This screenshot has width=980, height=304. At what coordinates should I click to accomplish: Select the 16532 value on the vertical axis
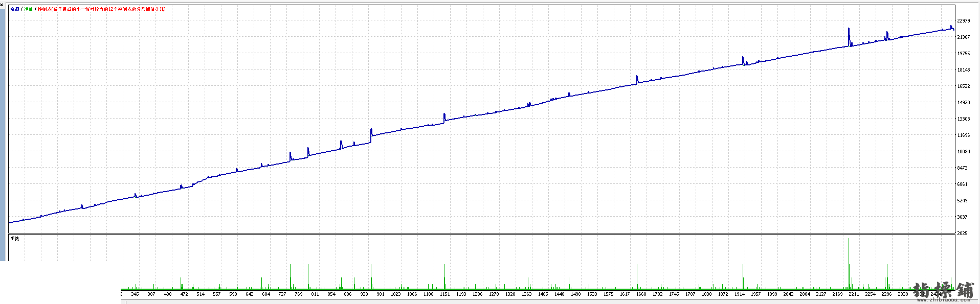tap(964, 86)
